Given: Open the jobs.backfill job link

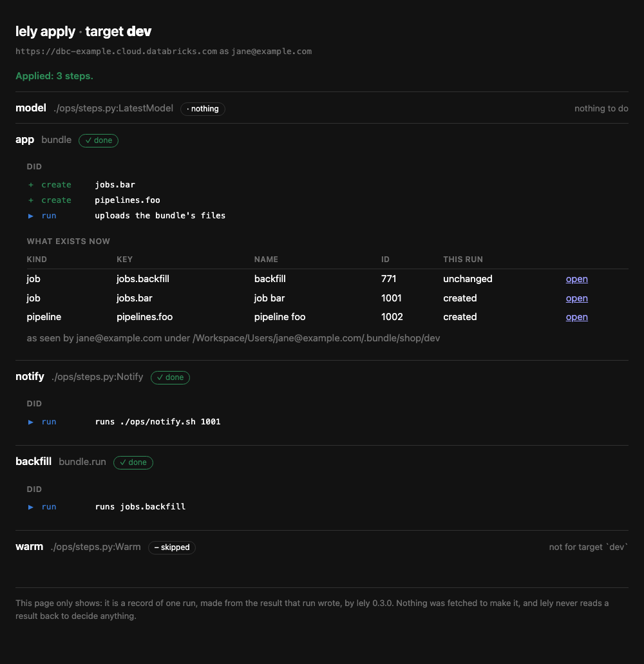Looking at the screenshot, I should pos(576,279).
